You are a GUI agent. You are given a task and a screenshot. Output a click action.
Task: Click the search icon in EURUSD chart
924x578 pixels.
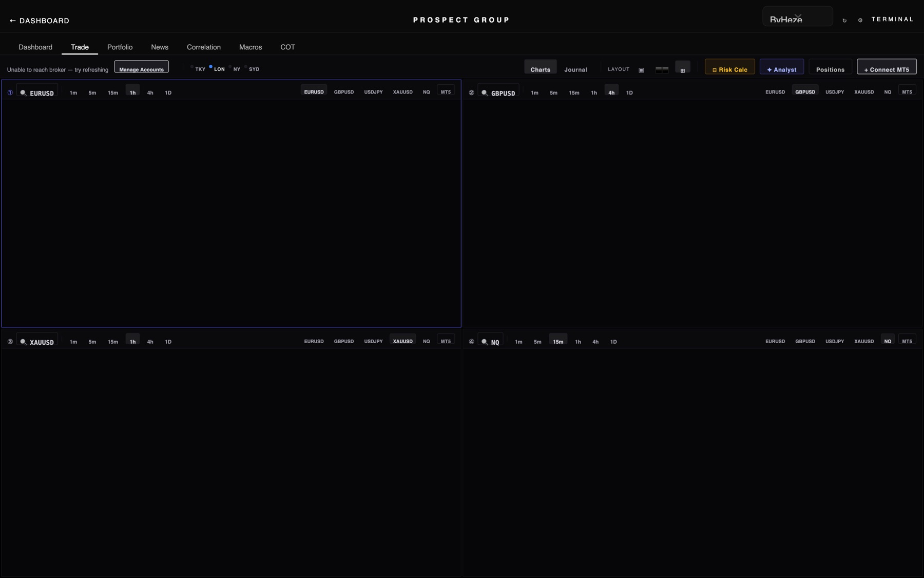(23, 93)
